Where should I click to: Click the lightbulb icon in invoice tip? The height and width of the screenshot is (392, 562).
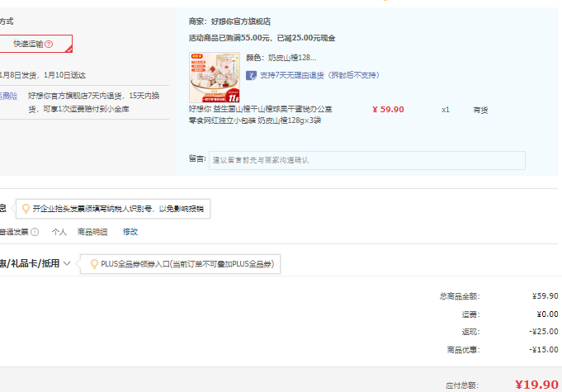tap(26, 209)
